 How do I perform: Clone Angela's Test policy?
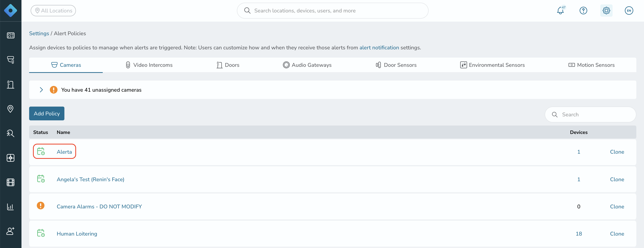(x=617, y=179)
